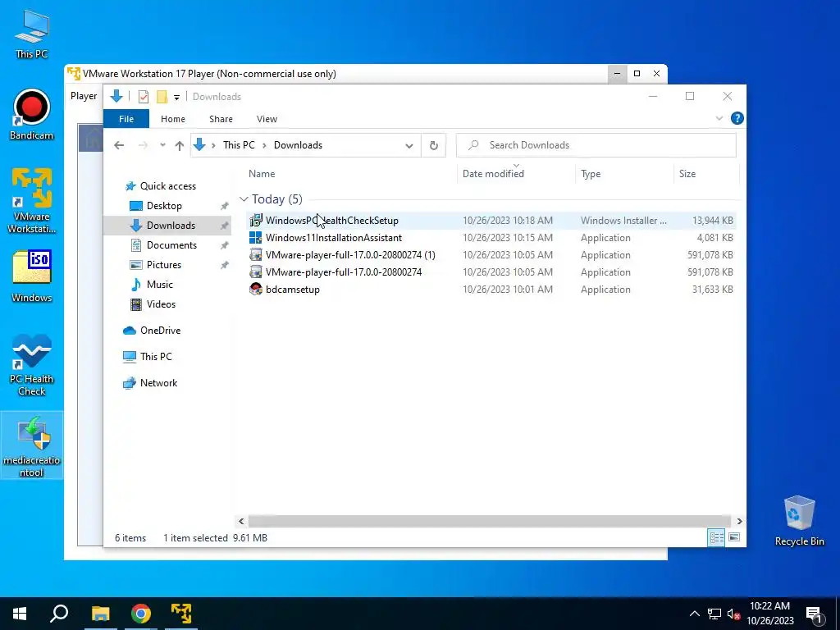Click the Properties quick access toolbar icon
The height and width of the screenshot is (630, 840).
(x=143, y=97)
